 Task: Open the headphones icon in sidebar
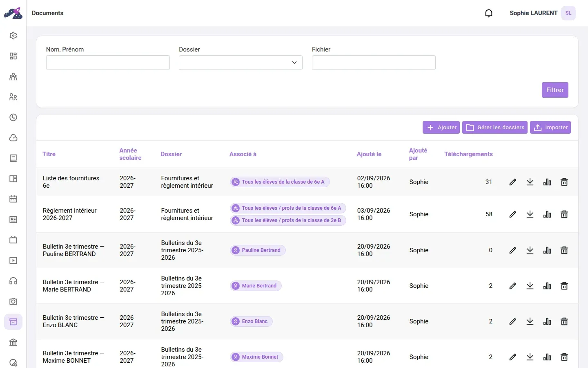[13, 281]
